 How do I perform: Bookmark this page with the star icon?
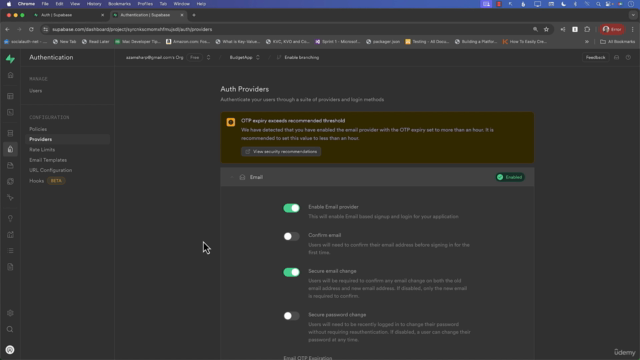coord(547,29)
